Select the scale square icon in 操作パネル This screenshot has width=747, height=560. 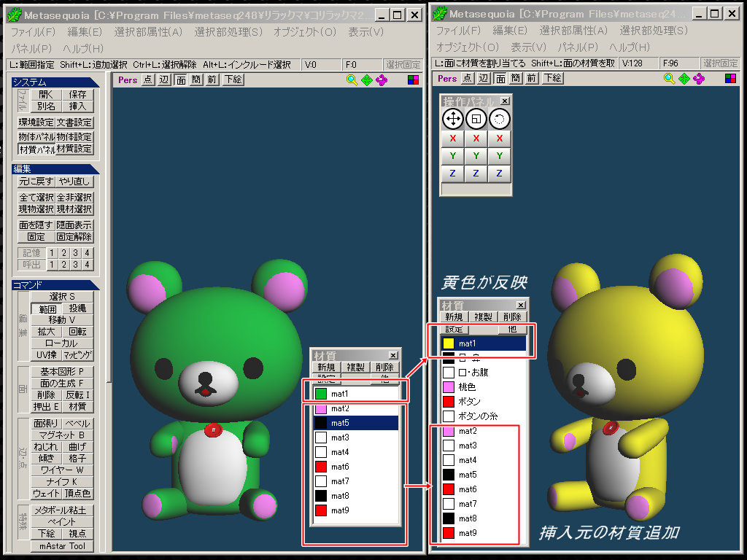coord(476,119)
